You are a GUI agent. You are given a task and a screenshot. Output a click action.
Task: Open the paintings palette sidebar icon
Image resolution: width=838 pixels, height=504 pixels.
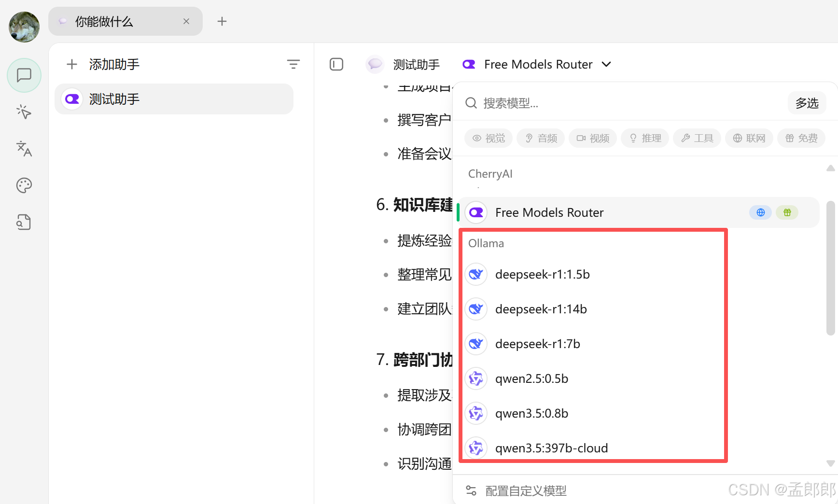pyautogui.click(x=24, y=185)
